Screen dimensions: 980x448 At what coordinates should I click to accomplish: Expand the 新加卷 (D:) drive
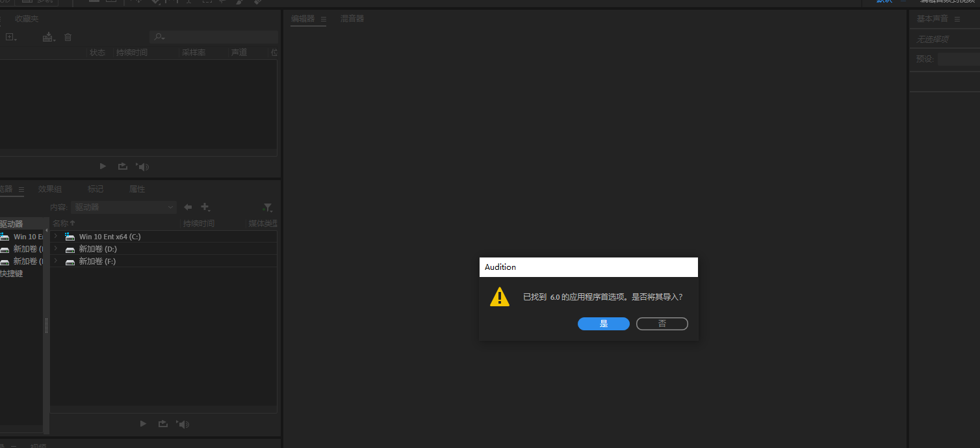pyautogui.click(x=56, y=249)
